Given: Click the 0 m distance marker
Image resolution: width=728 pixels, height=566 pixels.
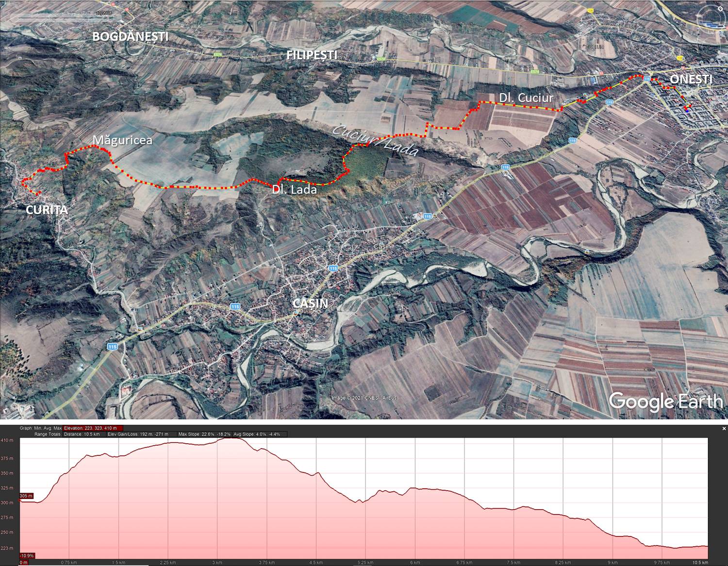Looking at the screenshot, I should point(23,563).
